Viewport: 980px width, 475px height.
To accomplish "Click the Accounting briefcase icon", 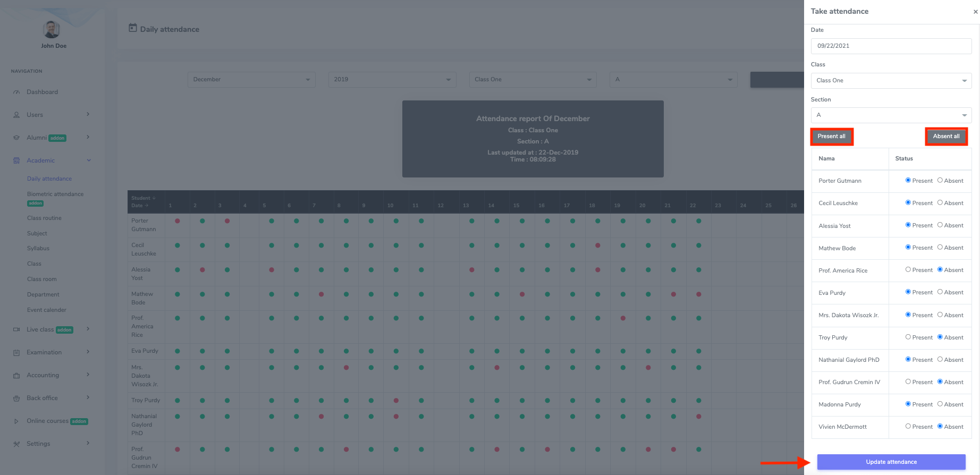I will tap(16, 375).
